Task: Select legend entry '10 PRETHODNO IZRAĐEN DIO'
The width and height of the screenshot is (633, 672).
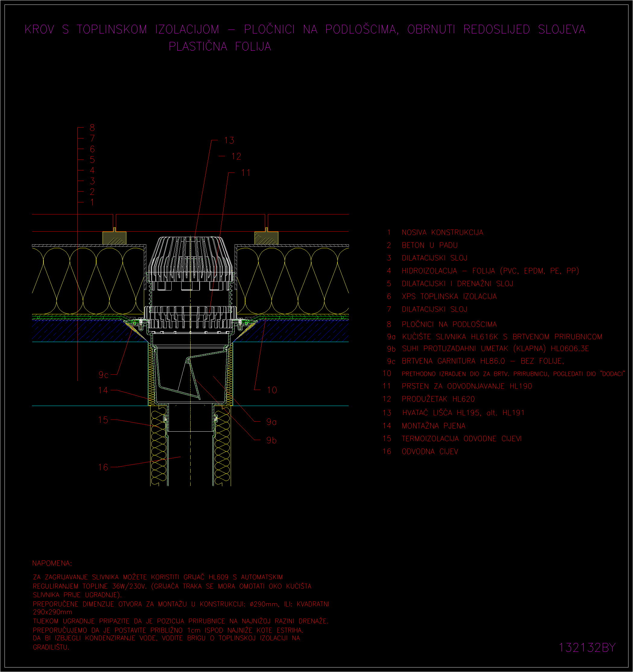Action: click(504, 374)
